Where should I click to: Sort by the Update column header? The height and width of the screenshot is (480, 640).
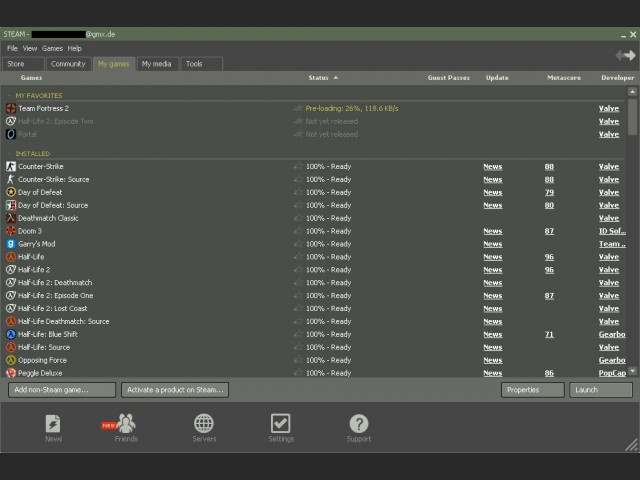[x=497, y=78]
